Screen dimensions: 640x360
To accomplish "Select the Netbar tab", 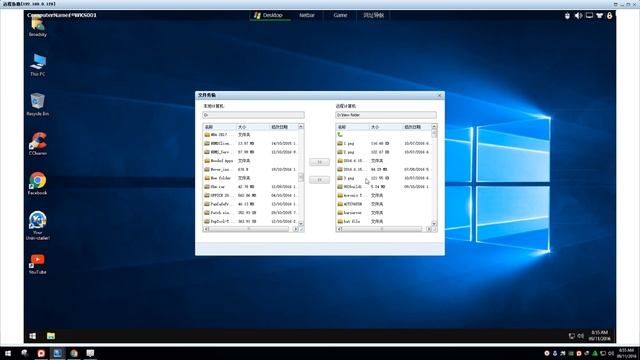I will 307,16.
